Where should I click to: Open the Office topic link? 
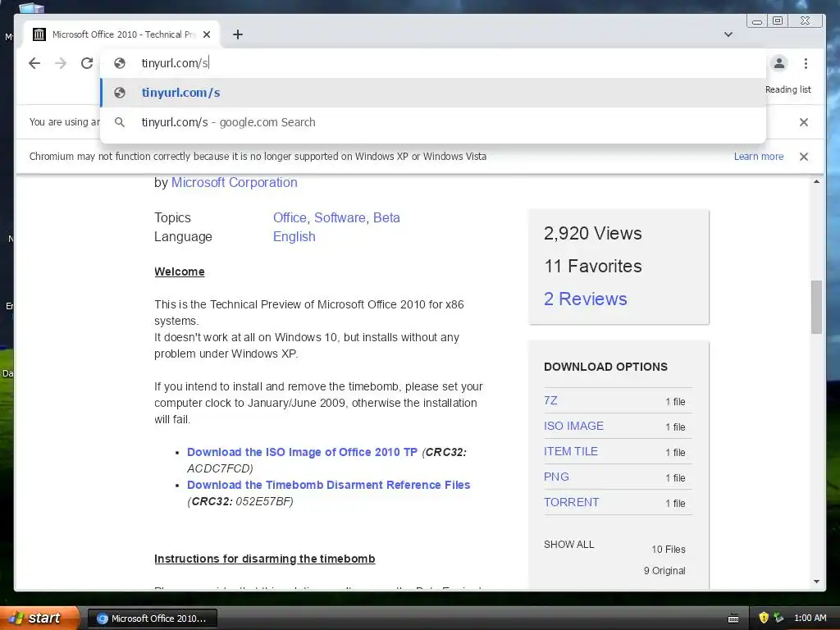pos(290,217)
